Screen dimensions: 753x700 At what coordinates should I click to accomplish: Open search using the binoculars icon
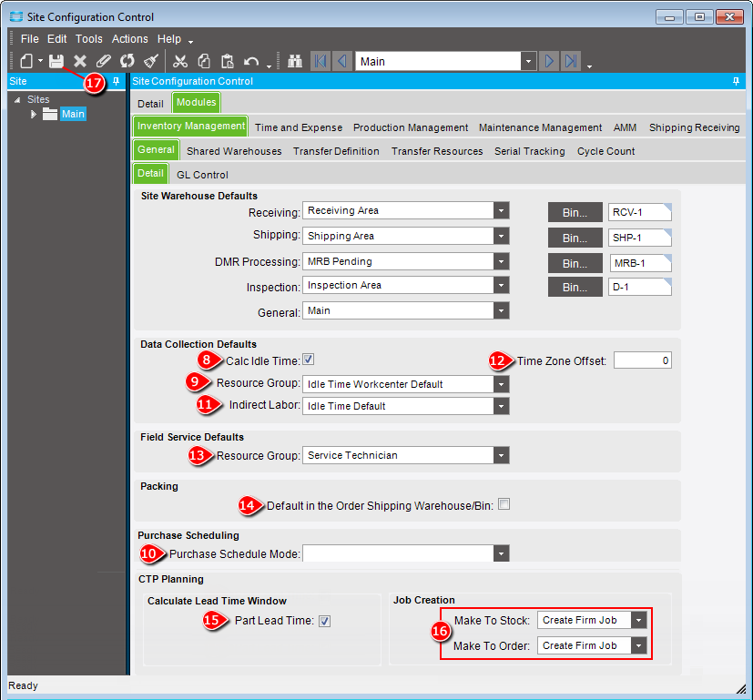(x=294, y=60)
